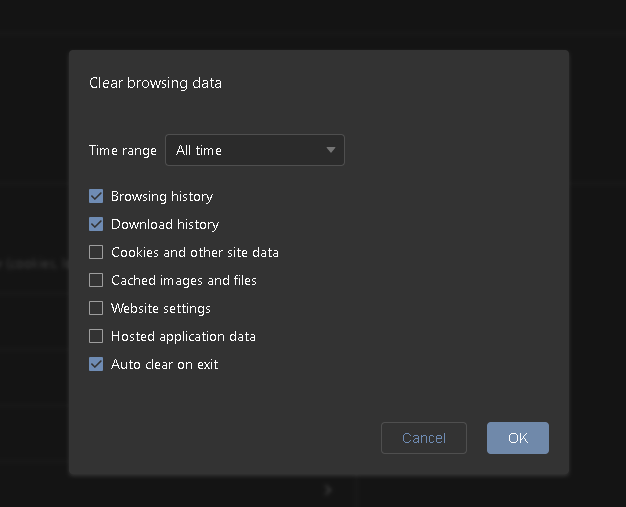Image resolution: width=626 pixels, height=507 pixels.
Task: Click the Website settings label text
Action: tap(161, 308)
